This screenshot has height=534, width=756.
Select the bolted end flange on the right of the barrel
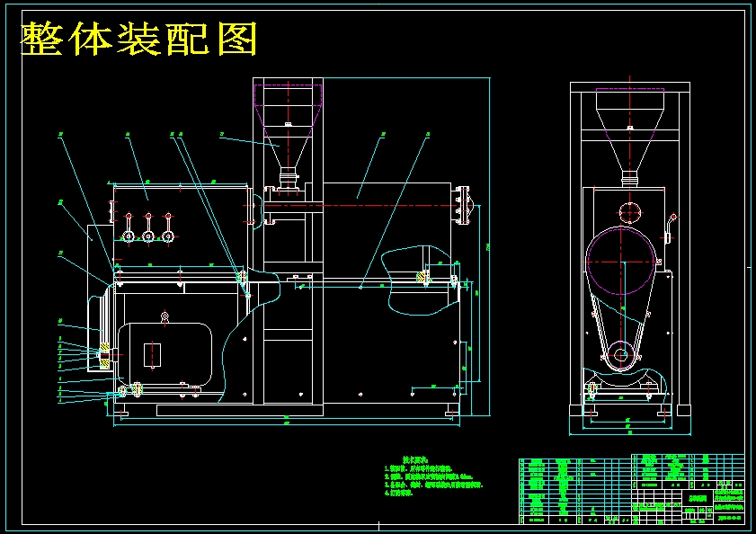click(463, 206)
